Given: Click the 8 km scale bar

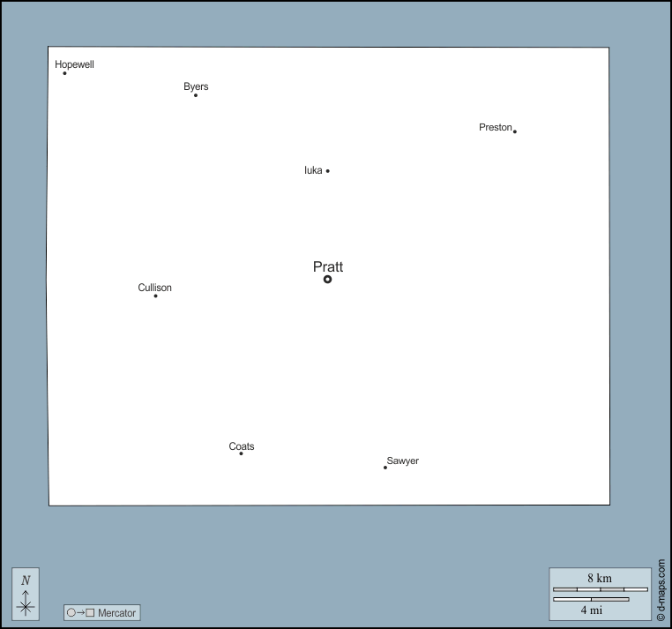Looking at the screenshot, I should point(600,588).
